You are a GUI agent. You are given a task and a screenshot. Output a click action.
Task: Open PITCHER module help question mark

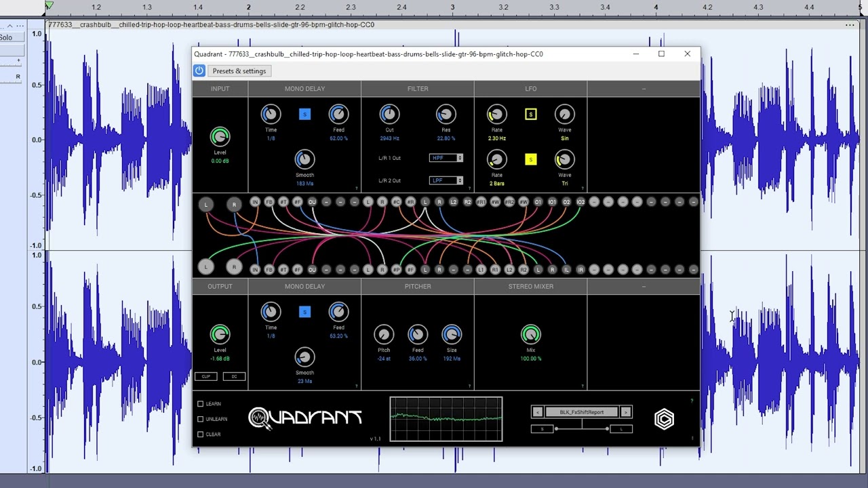point(469,386)
